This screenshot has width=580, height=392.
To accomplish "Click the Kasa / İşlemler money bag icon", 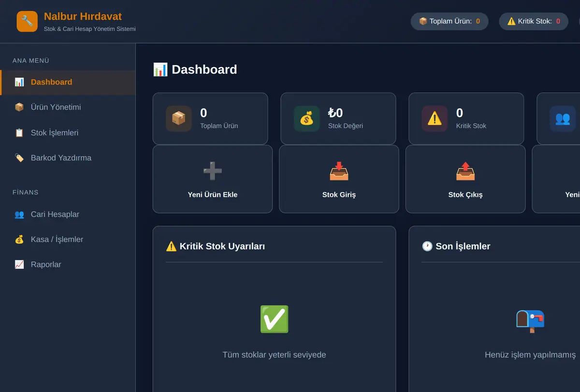I will [19, 239].
